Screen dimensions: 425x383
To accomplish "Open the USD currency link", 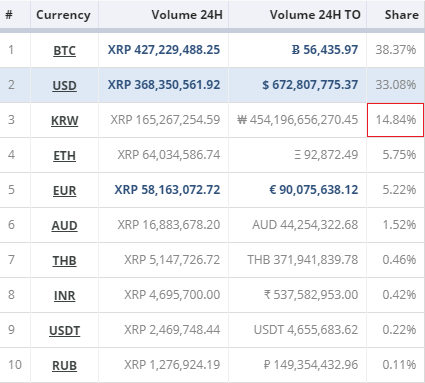I will click(64, 86).
